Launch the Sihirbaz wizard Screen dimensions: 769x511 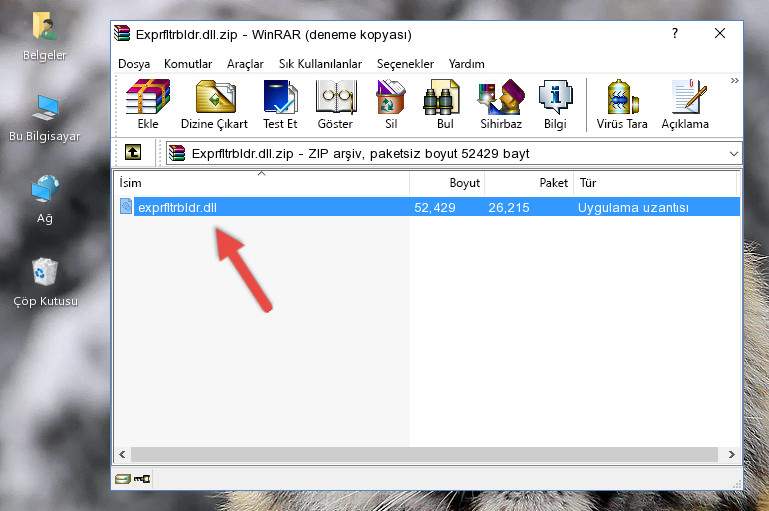pyautogui.click(x=501, y=104)
